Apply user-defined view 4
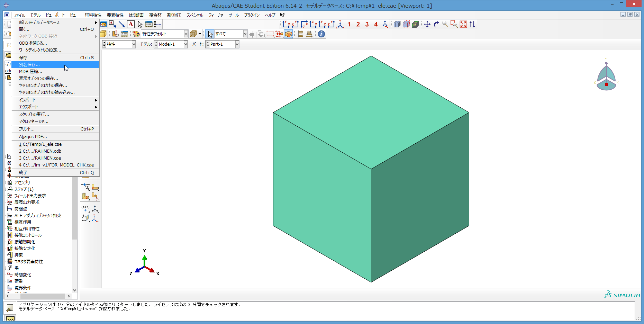This screenshot has width=644, height=324. [x=376, y=24]
